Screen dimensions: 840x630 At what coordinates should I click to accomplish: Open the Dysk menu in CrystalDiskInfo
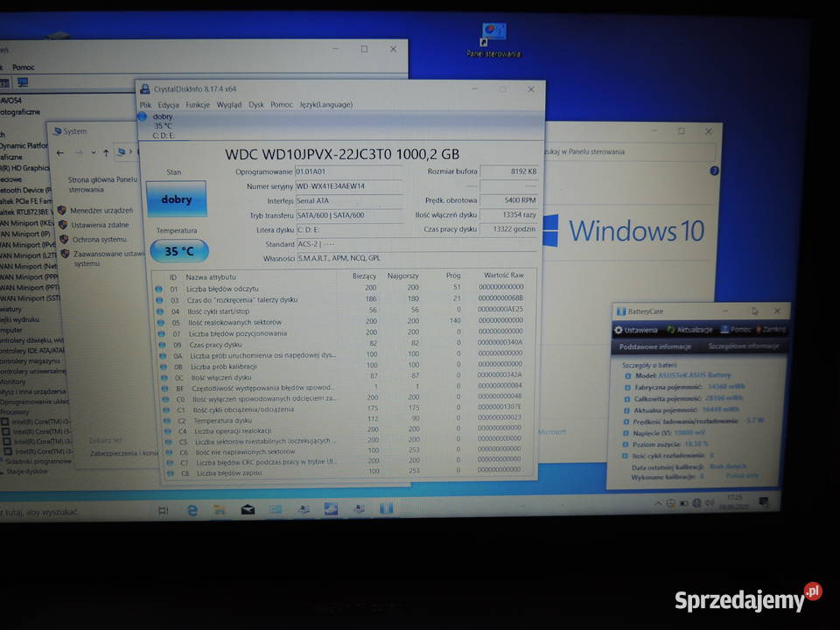tap(256, 105)
